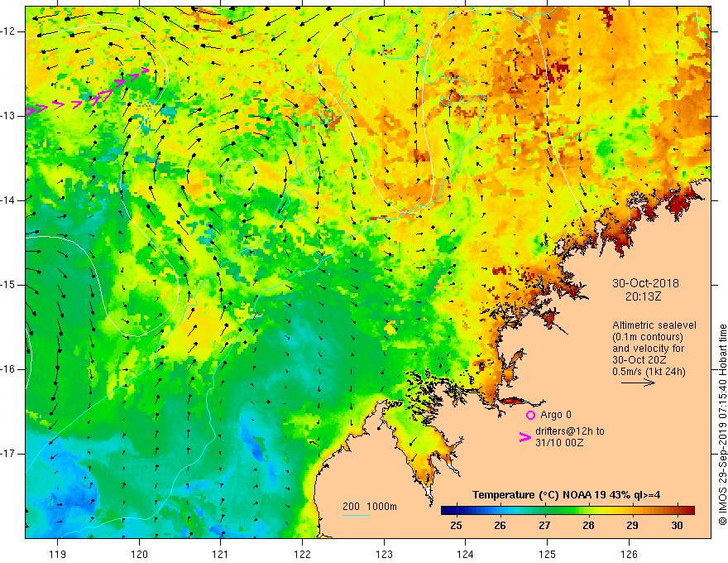Click the '200 1000m' depth contour label

[x=370, y=507]
